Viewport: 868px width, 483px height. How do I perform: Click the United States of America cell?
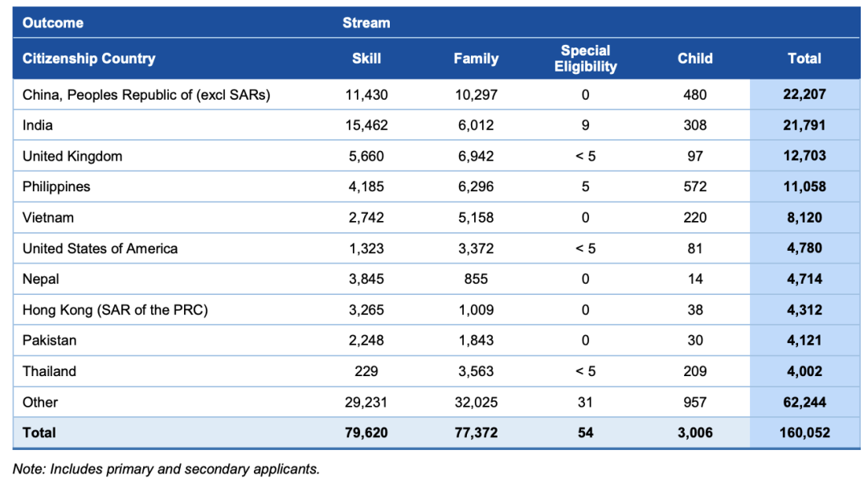click(x=100, y=248)
